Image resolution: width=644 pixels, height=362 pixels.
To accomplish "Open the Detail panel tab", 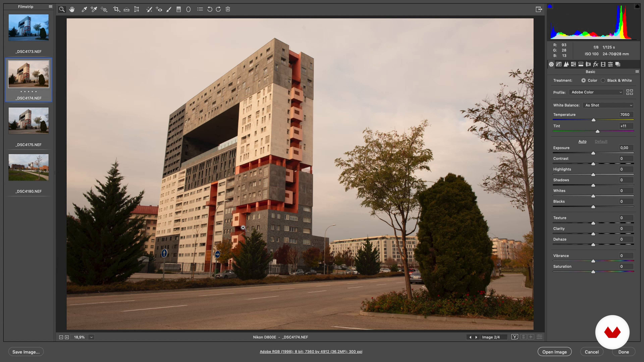I will tap(566, 65).
